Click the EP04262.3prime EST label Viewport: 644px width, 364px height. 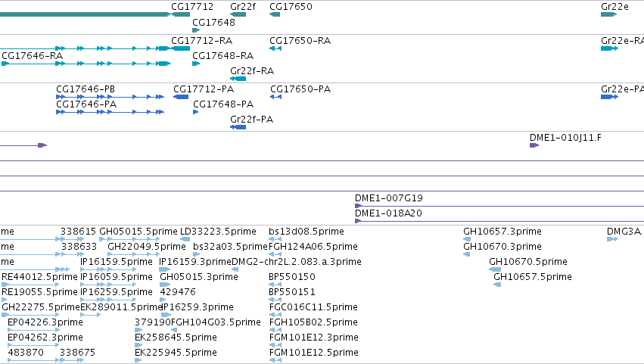point(45,338)
